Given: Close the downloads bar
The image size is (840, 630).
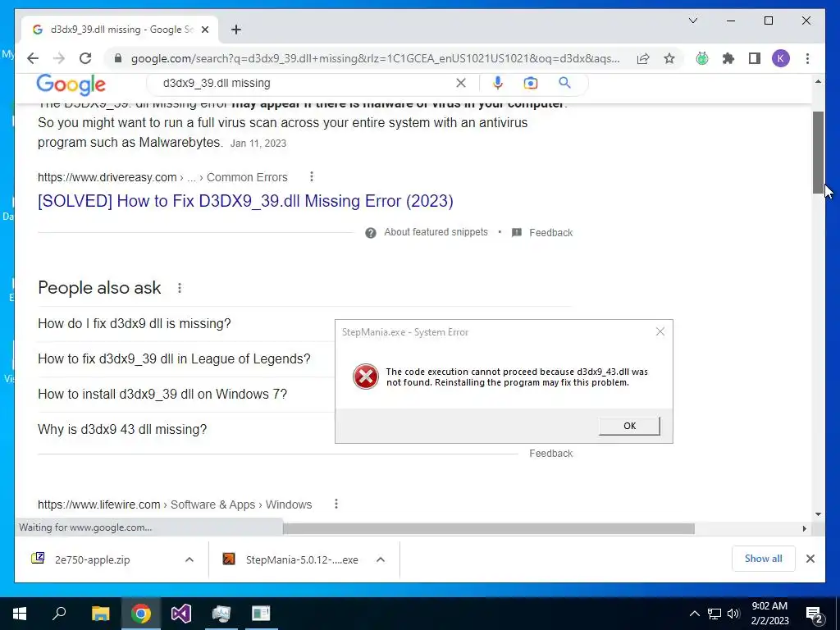Looking at the screenshot, I should tap(810, 559).
